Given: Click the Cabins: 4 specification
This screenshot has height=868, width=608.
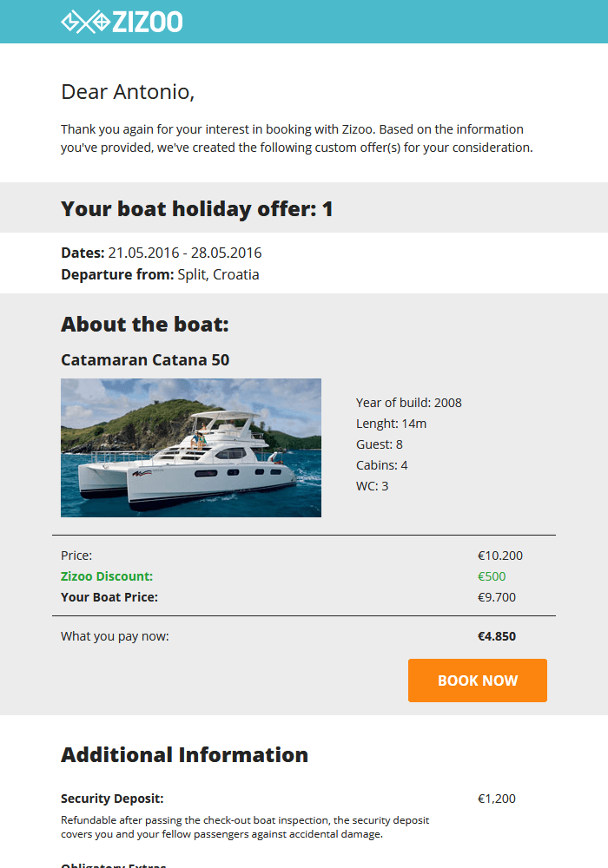Looking at the screenshot, I should coord(382,465).
